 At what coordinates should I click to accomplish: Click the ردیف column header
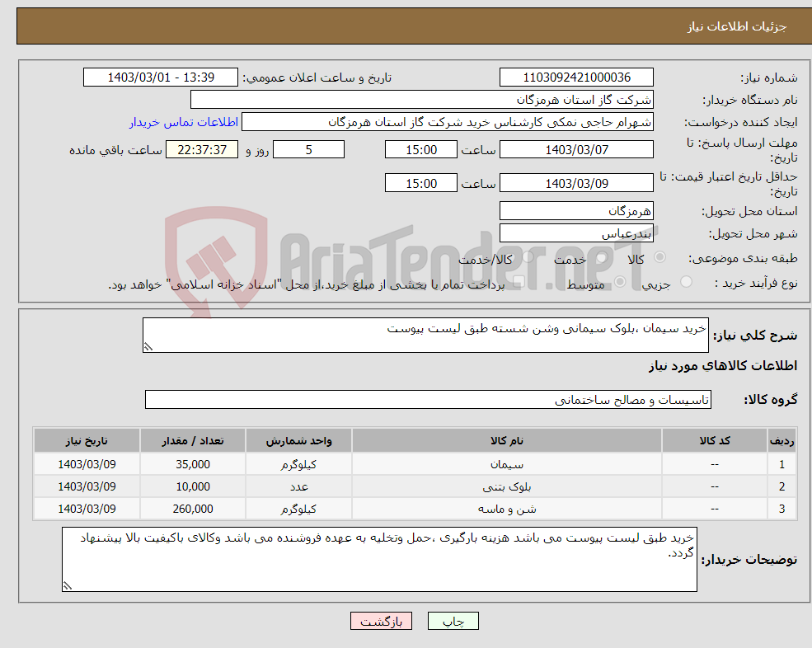(782, 441)
